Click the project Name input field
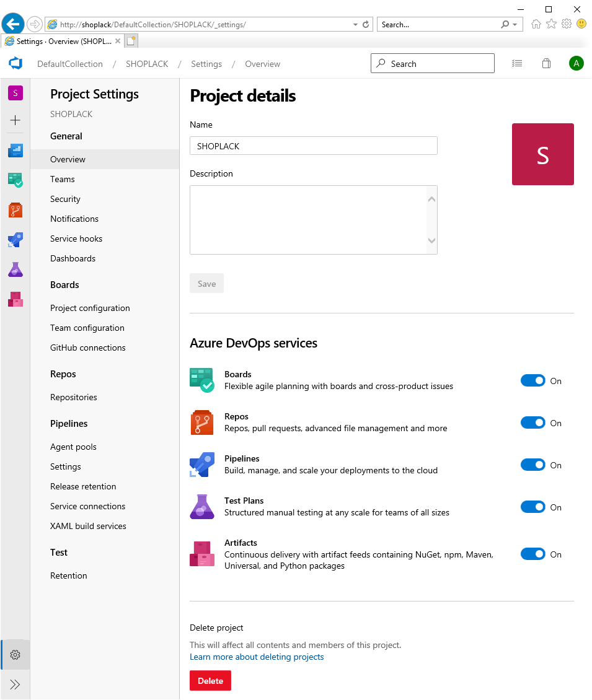592x700 pixels. pyautogui.click(x=314, y=146)
